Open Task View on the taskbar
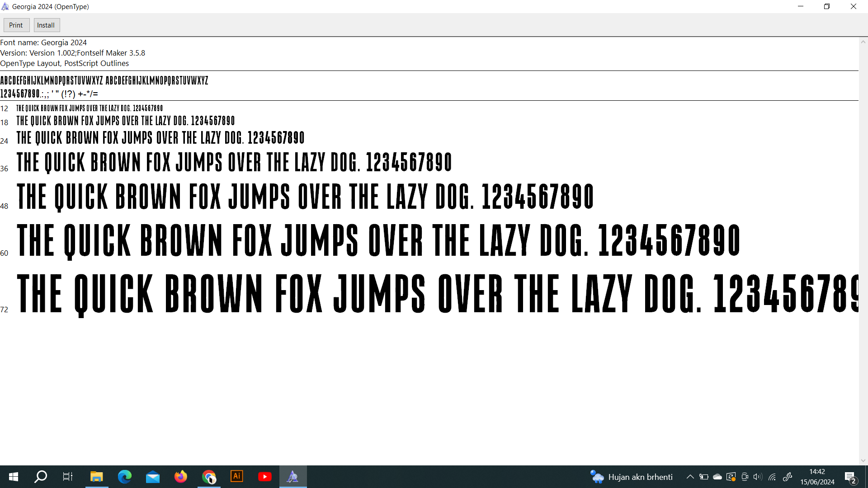Viewport: 868px width, 488px height. coord(68,477)
